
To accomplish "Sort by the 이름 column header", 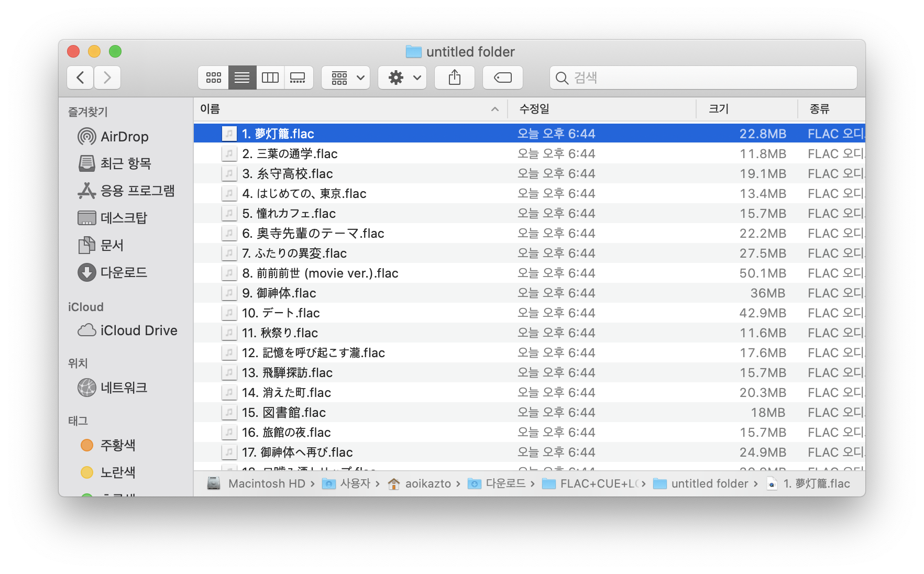I will pyautogui.click(x=350, y=109).
